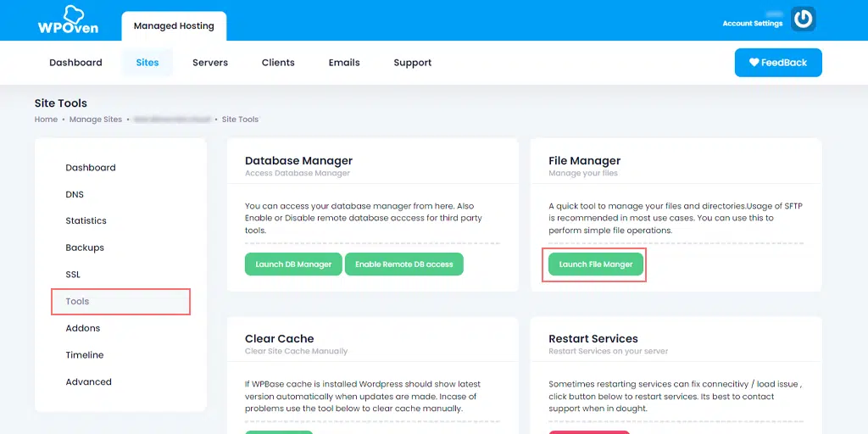868x434 pixels.
Task: Open the Support navigation item
Action: point(413,63)
